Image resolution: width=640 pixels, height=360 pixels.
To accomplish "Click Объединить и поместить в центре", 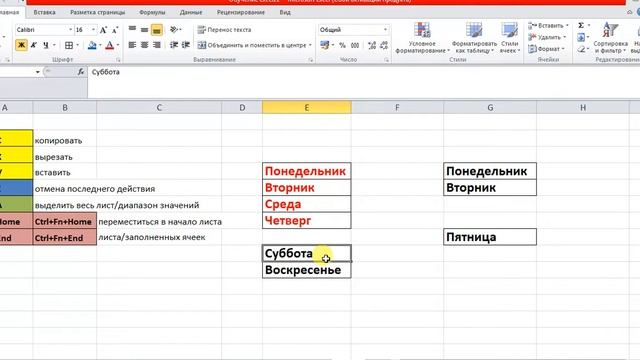I will (x=252, y=45).
